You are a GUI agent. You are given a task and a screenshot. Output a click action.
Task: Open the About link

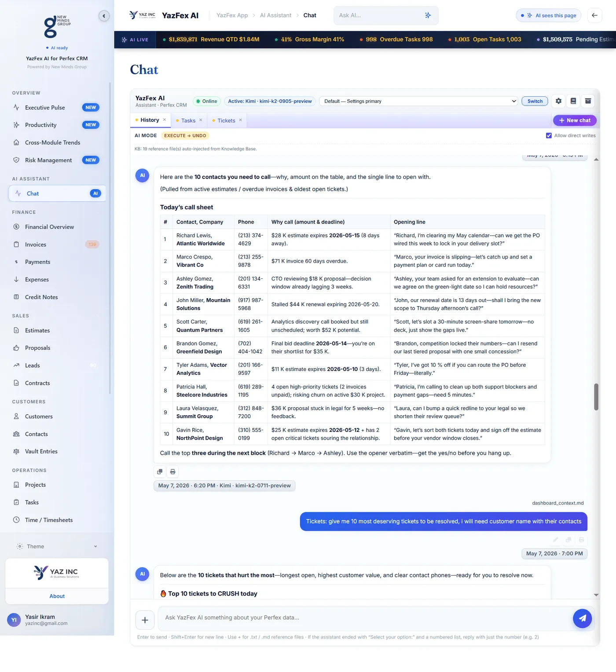point(57,596)
